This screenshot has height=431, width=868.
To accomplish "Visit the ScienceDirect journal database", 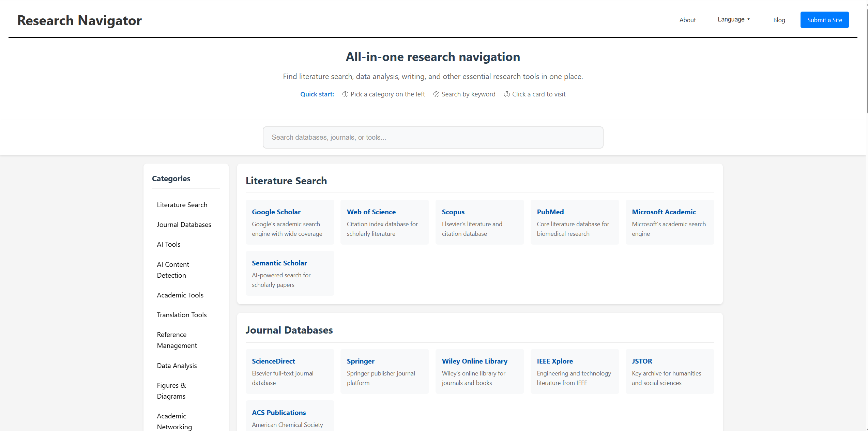I will pos(273,361).
